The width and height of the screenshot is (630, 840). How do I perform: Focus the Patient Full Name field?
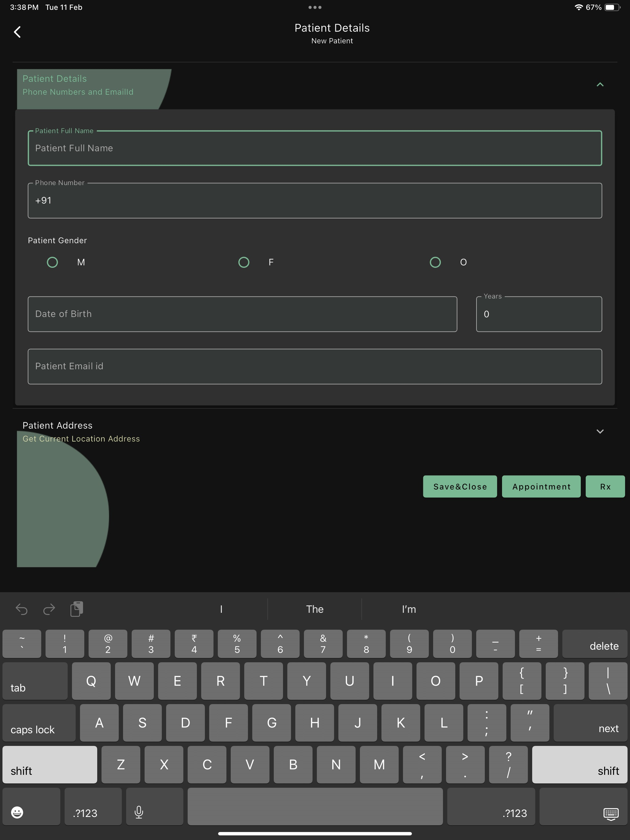tap(315, 148)
